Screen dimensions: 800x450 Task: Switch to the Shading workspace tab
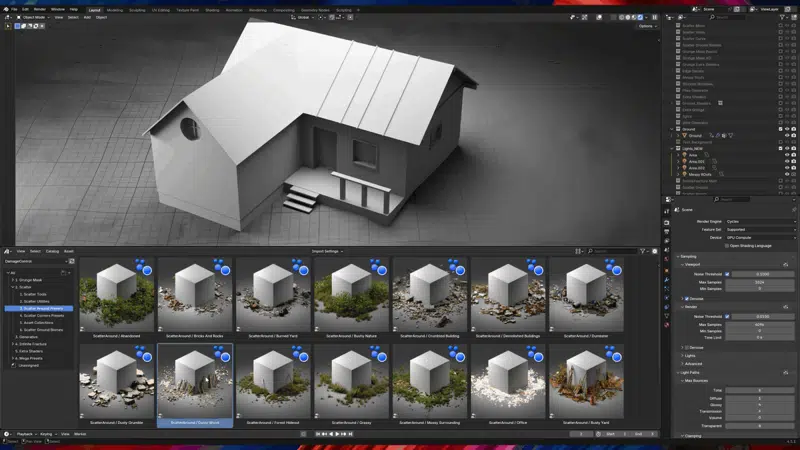[x=212, y=10]
